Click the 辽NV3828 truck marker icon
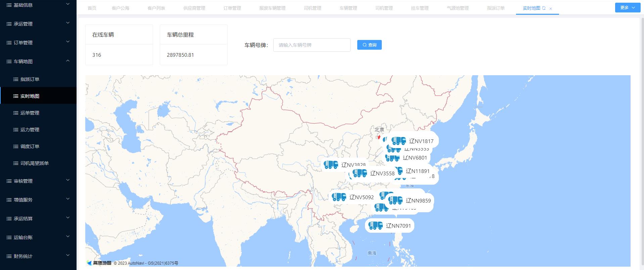644x270 pixels. point(331,165)
